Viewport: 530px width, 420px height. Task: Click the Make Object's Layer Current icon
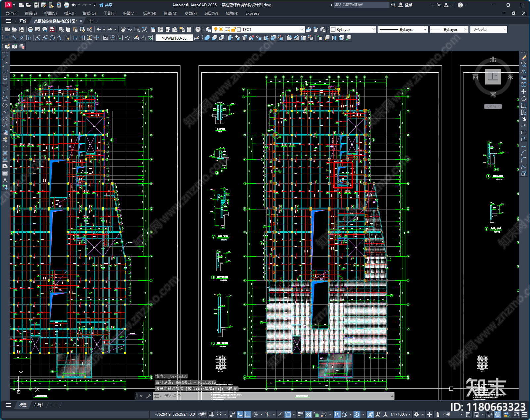[308, 29]
